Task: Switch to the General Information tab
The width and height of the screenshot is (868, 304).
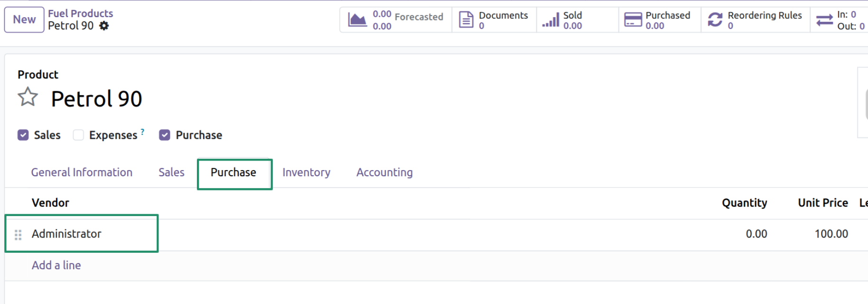Action: [82, 172]
